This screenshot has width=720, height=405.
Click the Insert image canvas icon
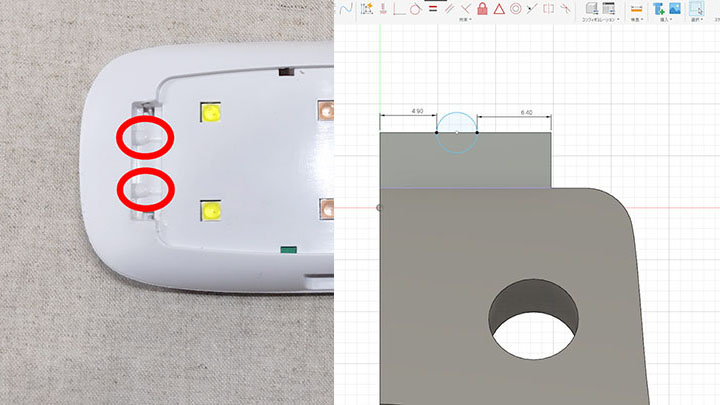coord(675,9)
